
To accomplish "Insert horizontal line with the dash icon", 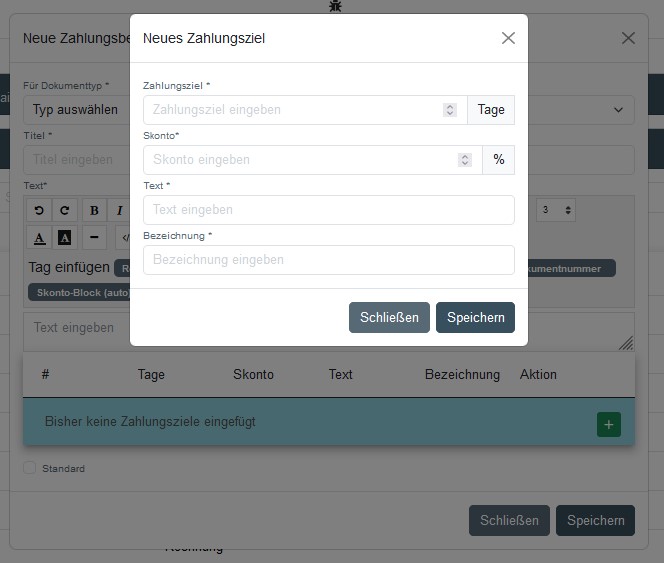I will point(94,237).
